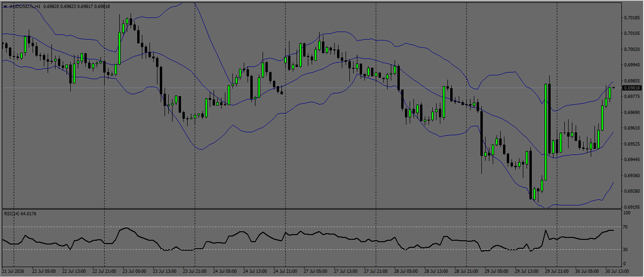644x277 pixels.
Task: Select the 30 Jul 13:00 time label
Action: (618, 271)
